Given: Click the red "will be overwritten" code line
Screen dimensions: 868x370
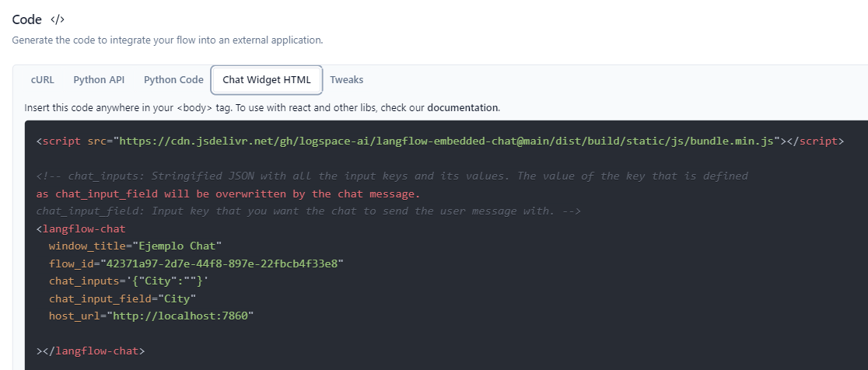Looking at the screenshot, I should (228, 194).
